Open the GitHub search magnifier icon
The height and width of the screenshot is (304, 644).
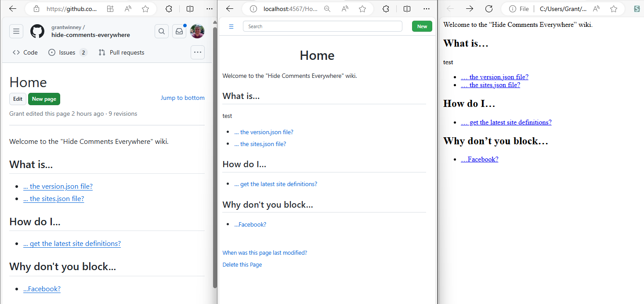click(x=162, y=31)
